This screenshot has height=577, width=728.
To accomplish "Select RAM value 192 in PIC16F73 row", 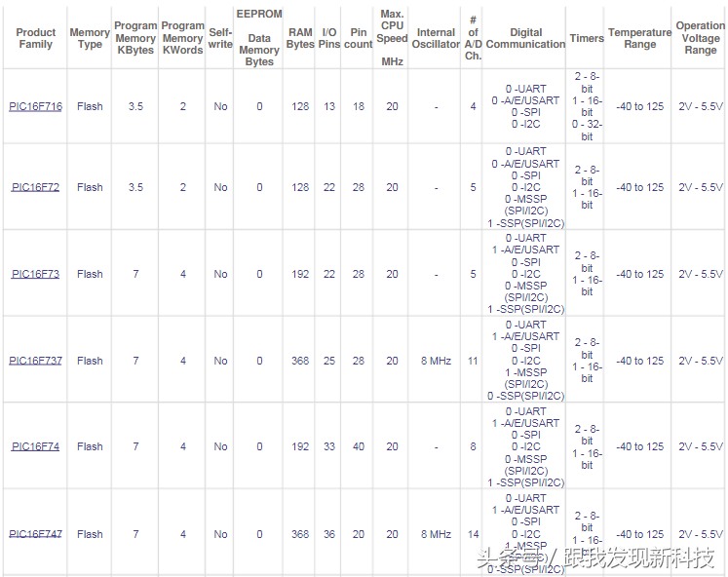I will (x=300, y=274).
